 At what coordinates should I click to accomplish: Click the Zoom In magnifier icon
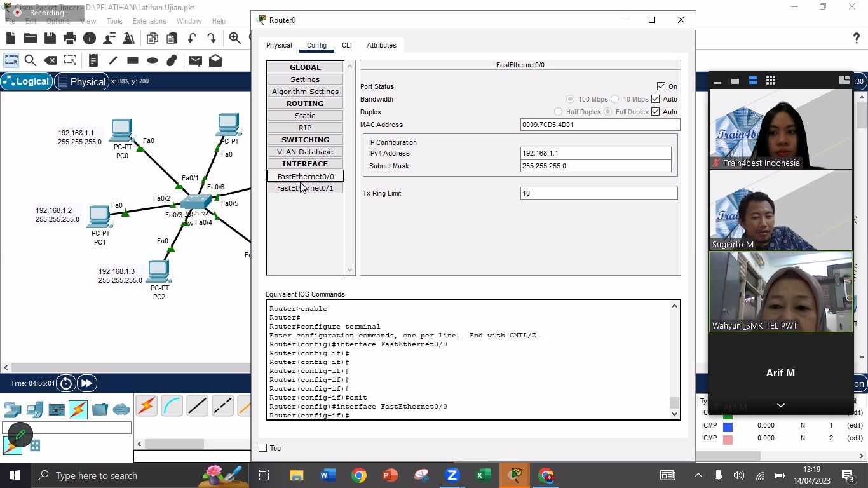coord(235,38)
